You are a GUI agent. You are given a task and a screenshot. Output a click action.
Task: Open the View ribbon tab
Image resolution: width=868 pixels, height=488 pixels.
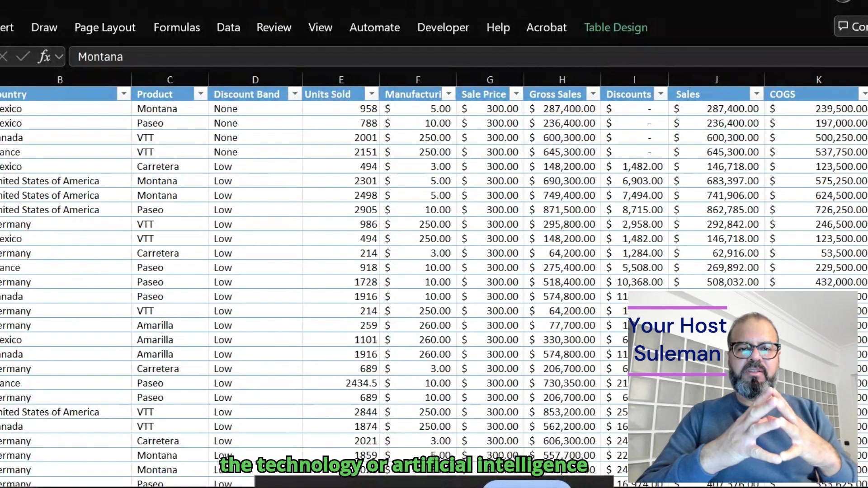pyautogui.click(x=321, y=28)
